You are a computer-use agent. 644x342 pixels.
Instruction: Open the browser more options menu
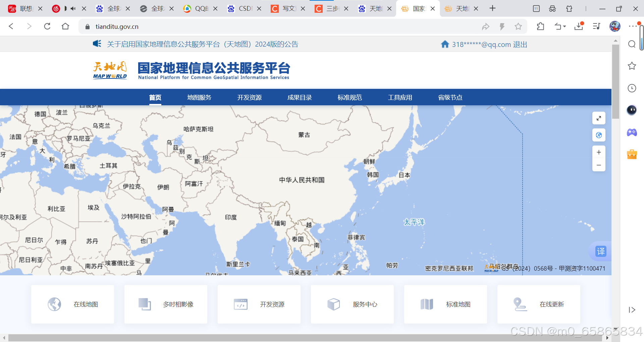click(x=633, y=26)
